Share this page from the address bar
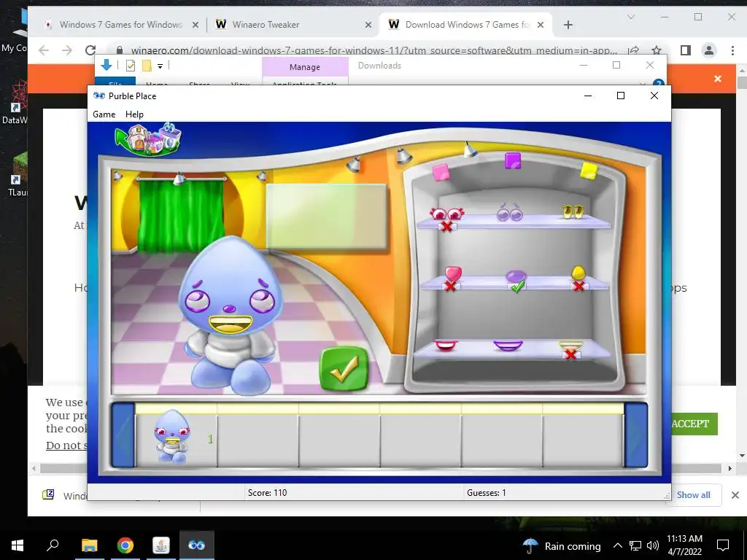Screen dimensions: 747x560 coord(633,50)
